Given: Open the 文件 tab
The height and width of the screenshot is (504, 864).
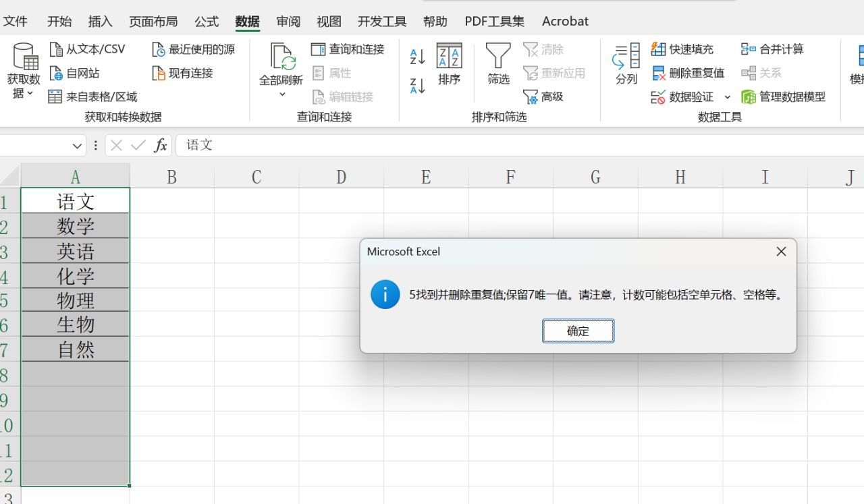Looking at the screenshot, I should [x=16, y=22].
